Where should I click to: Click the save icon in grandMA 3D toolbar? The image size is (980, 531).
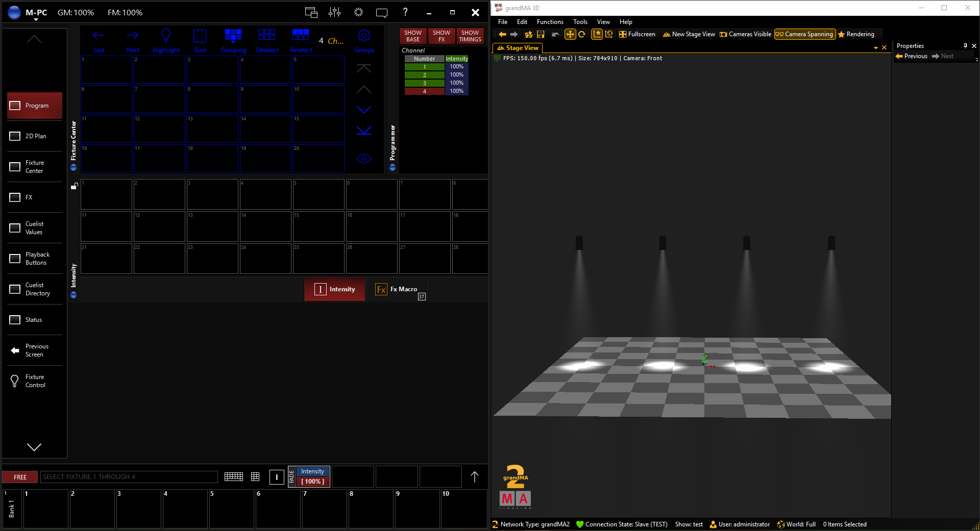pos(541,34)
